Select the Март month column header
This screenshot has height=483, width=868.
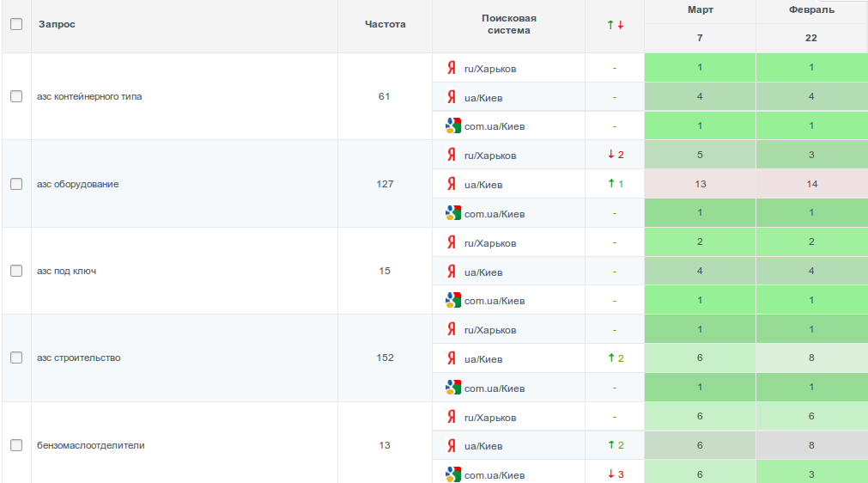[x=700, y=10]
